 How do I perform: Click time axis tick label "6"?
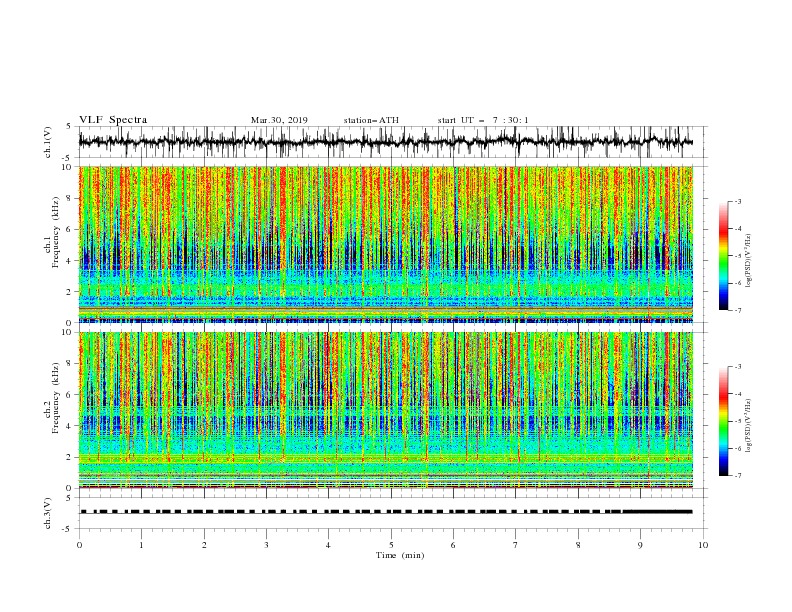coord(454,545)
